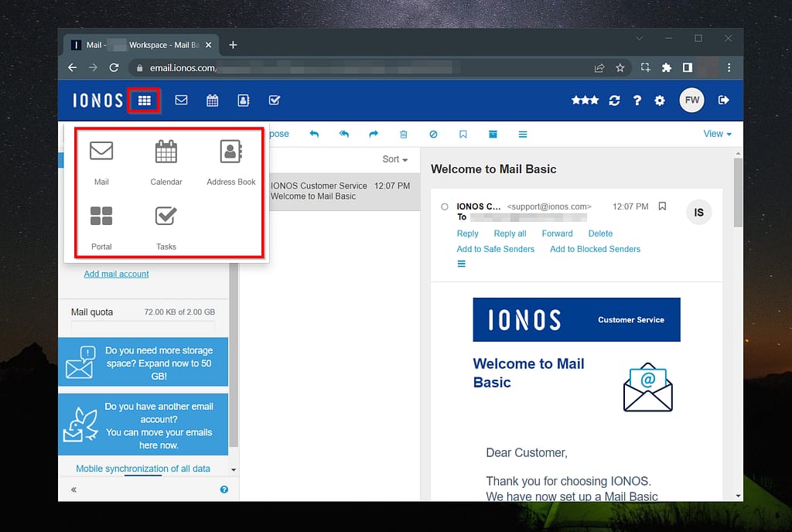Click the Reply all double-arrow toolbar icon
This screenshot has height=532, width=792.
[344, 135]
